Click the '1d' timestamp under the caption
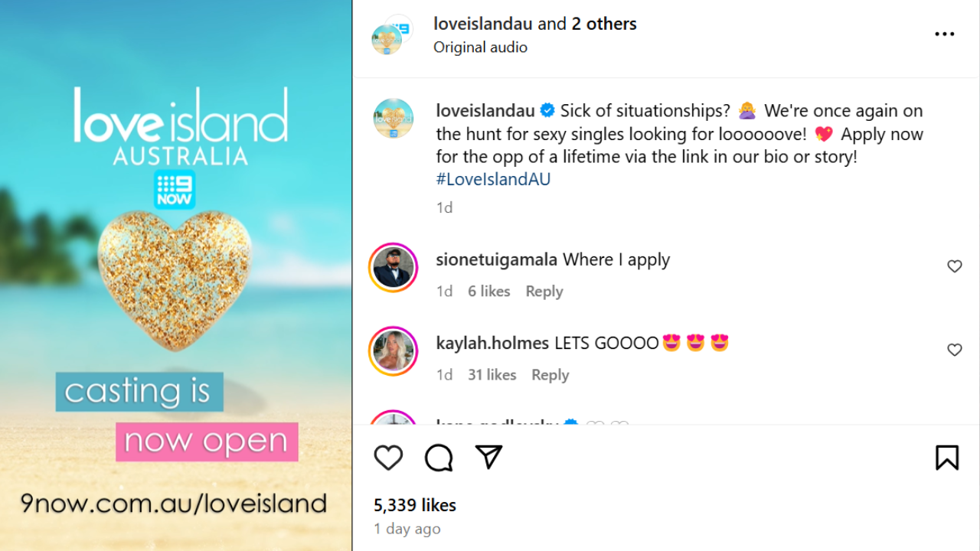The image size is (980, 551). 444,207
